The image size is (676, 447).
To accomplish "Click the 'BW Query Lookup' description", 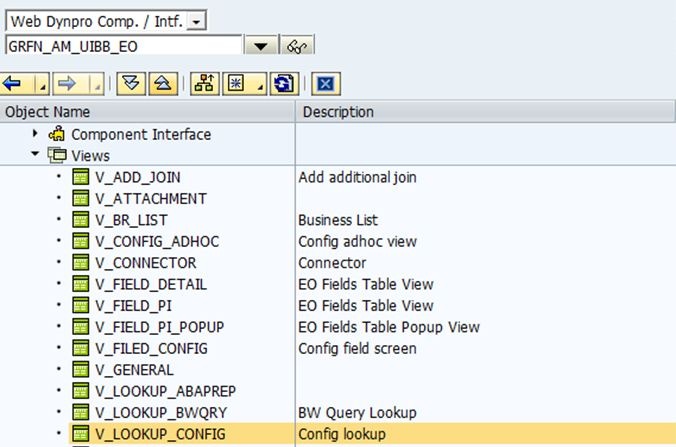I will [x=357, y=413].
